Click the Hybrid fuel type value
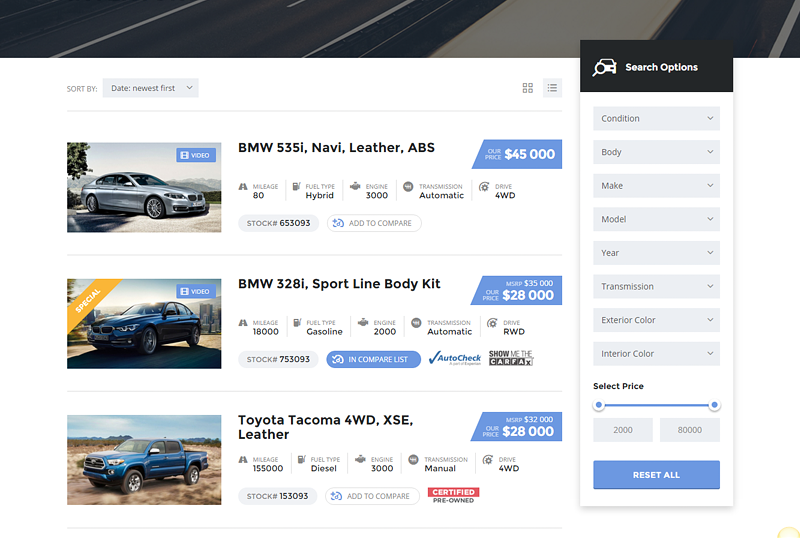 click(x=319, y=195)
